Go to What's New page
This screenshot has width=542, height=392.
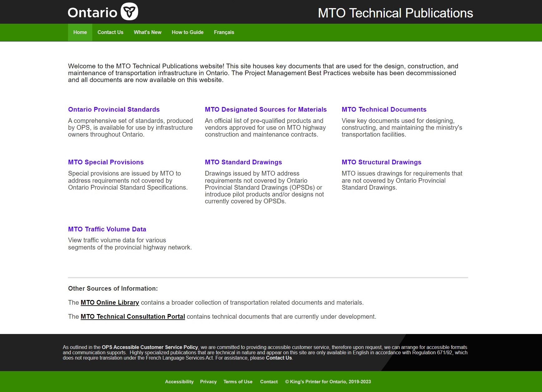(148, 32)
